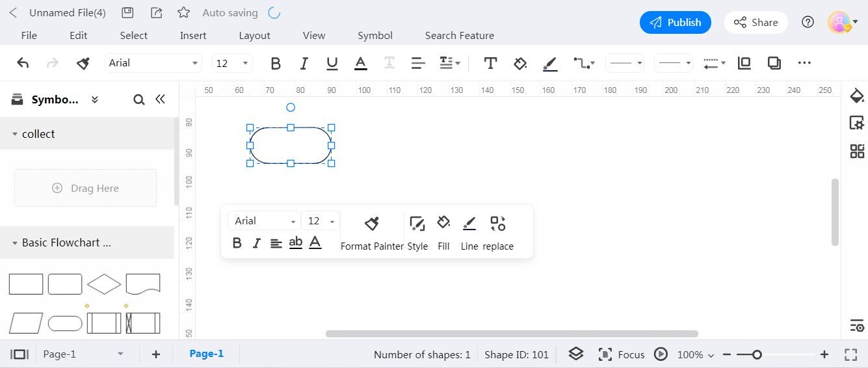Collapse the Basic Flowchart section
The height and width of the screenshot is (368, 868).
[15, 243]
